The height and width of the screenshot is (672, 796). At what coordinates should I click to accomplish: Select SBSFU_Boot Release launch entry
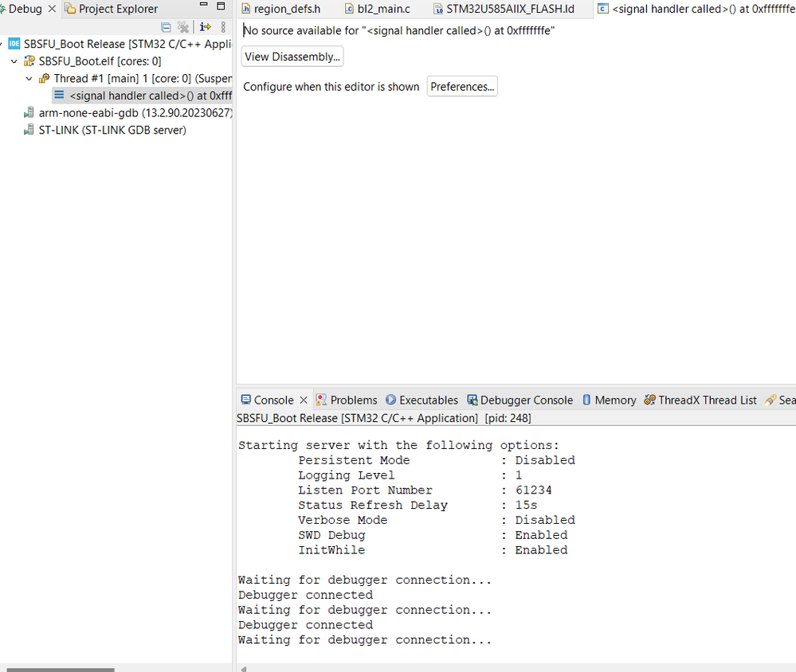point(120,44)
